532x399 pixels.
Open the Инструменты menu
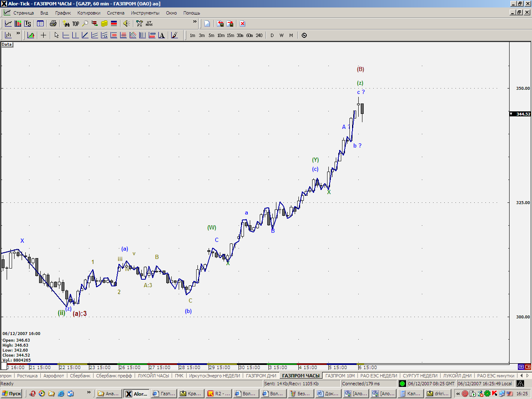pyautogui.click(x=145, y=13)
